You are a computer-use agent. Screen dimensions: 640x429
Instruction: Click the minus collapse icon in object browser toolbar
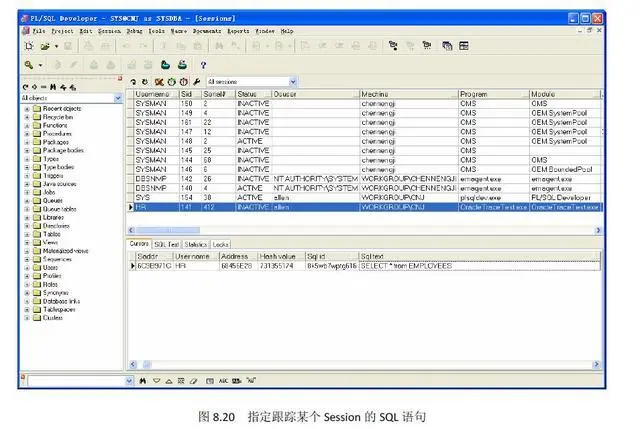point(44,87)
